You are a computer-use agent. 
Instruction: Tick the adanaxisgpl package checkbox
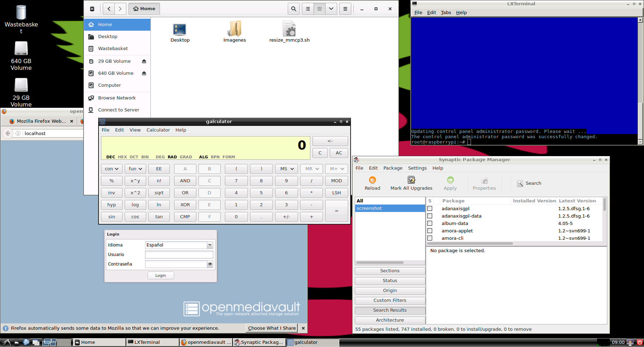430,209
